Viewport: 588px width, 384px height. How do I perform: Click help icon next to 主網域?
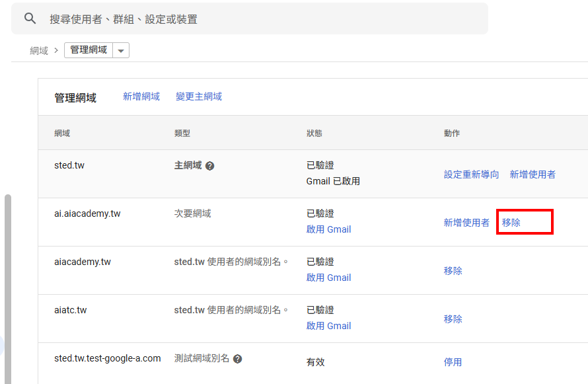click(209, 166)
